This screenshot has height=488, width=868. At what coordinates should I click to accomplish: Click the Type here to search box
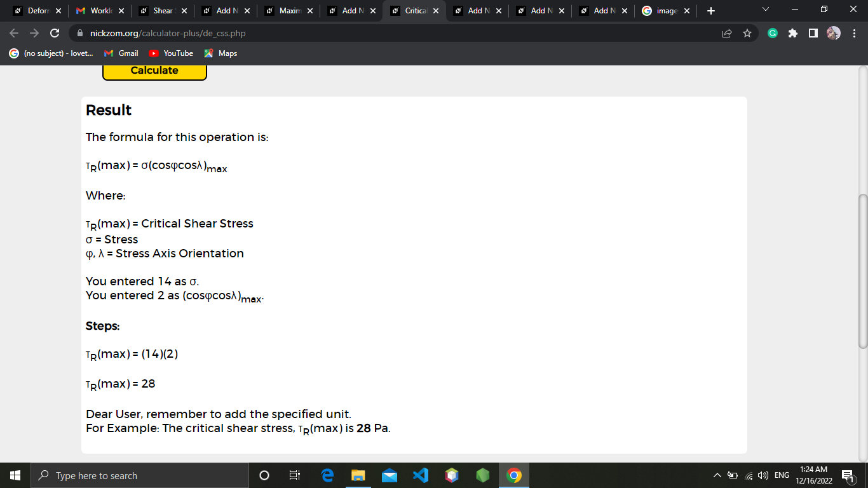pos(140,475)
